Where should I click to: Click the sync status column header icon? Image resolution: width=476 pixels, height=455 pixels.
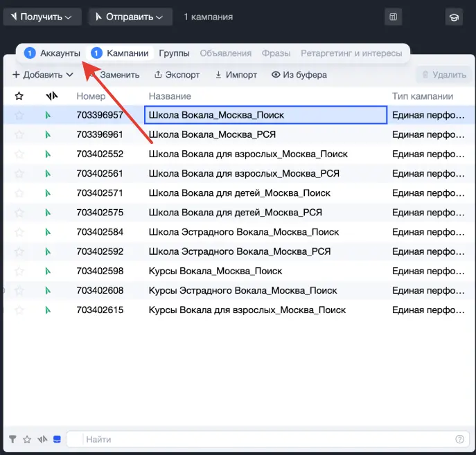tap(51, 96)
